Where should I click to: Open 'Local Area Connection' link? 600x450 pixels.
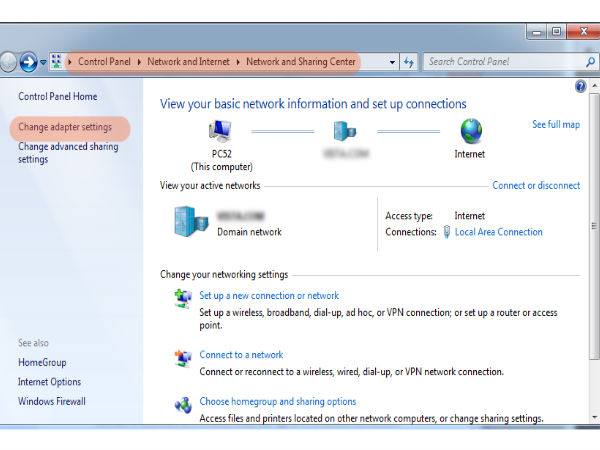[x=498, y=232]
